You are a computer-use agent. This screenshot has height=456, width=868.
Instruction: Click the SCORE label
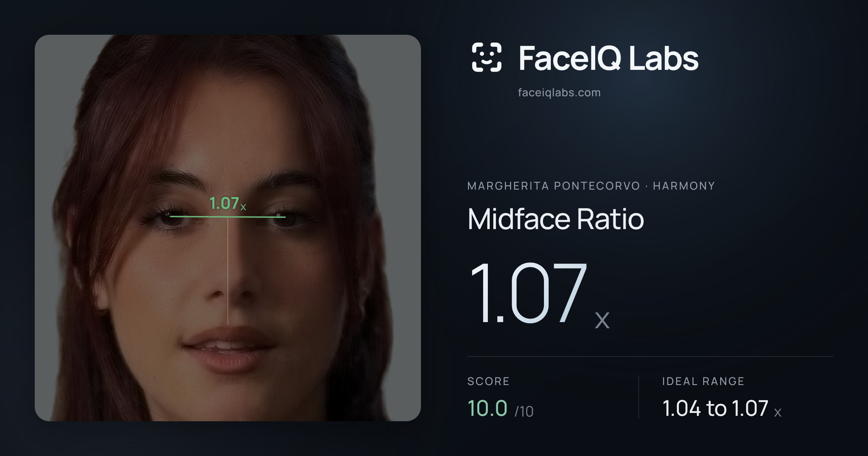point(488,381)
